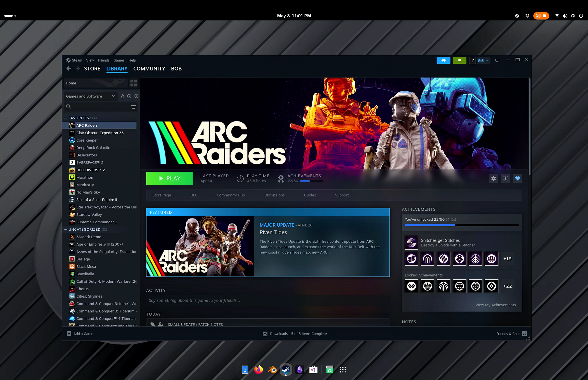Select the Snitches get Stitches achievement icon

(412, 243)
